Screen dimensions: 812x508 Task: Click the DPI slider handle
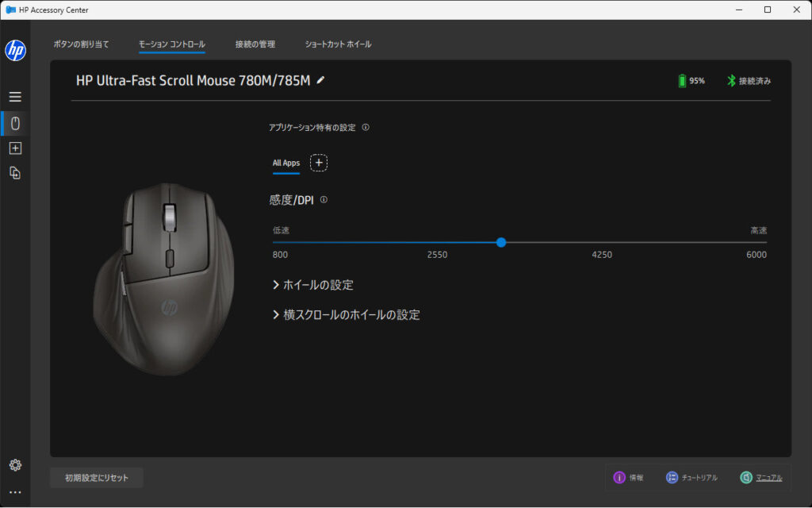coord(501,243)
